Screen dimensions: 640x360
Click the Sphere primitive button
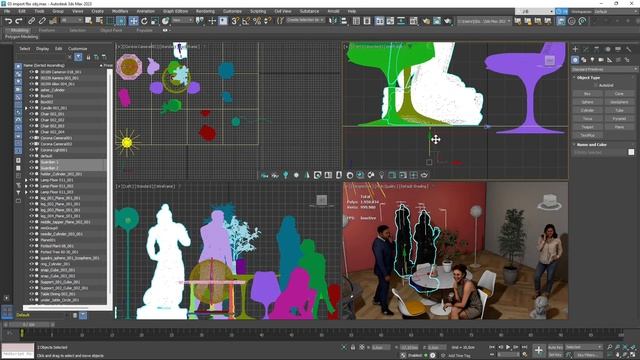[587, 102]
